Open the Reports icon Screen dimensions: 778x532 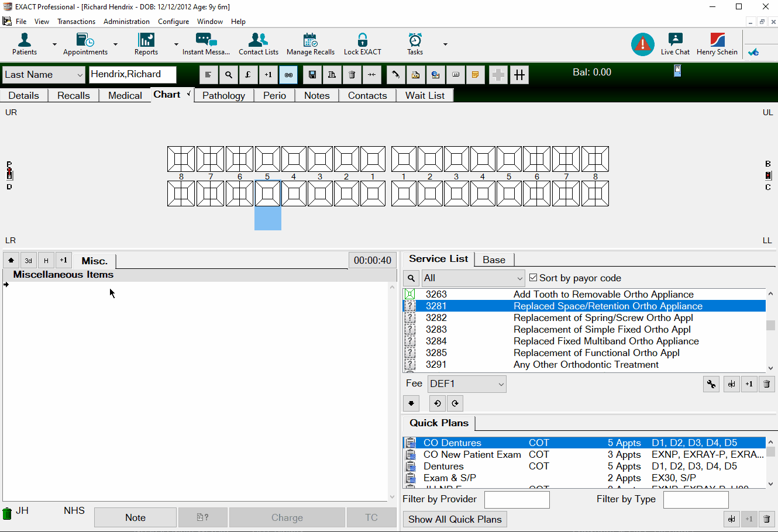146,44
